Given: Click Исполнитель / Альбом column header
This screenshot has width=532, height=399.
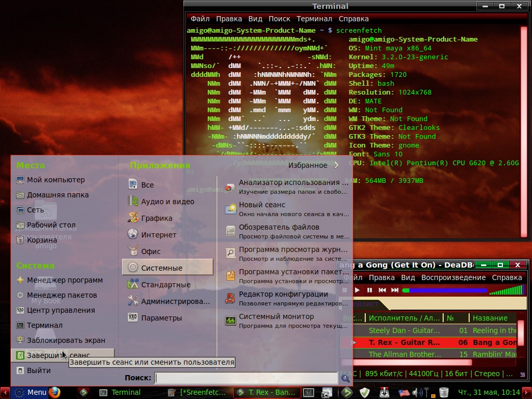Looking at the screenshot, I should point(404,318).
